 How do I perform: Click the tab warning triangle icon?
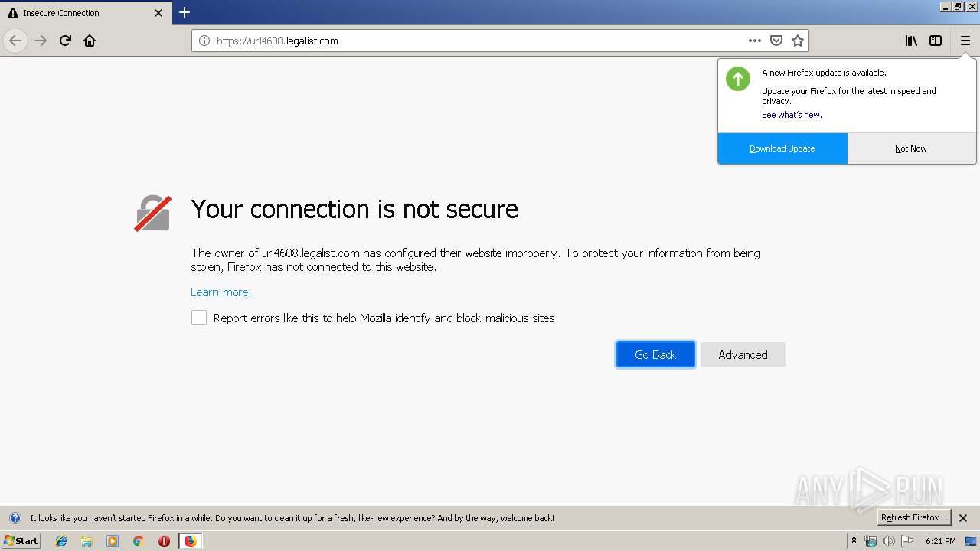13,13
